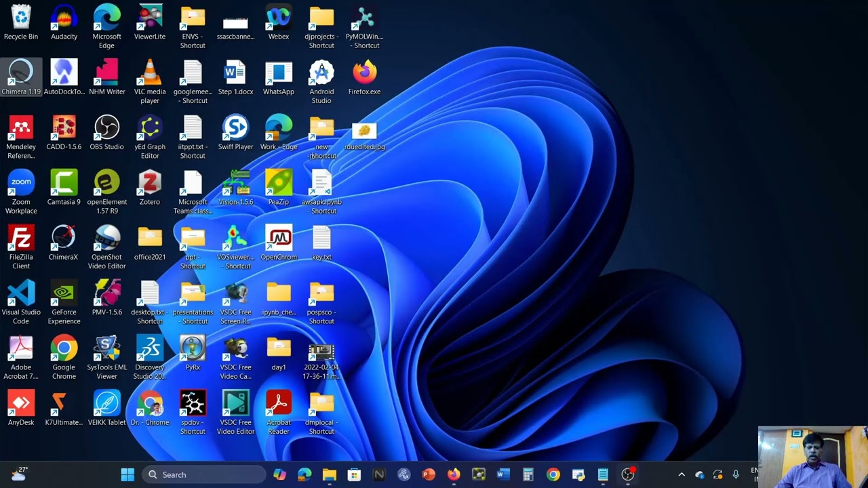This screenshot has width=868, height=488.
Task: Open the NHM Writer shortcut
Action: (x=107, y=77)
